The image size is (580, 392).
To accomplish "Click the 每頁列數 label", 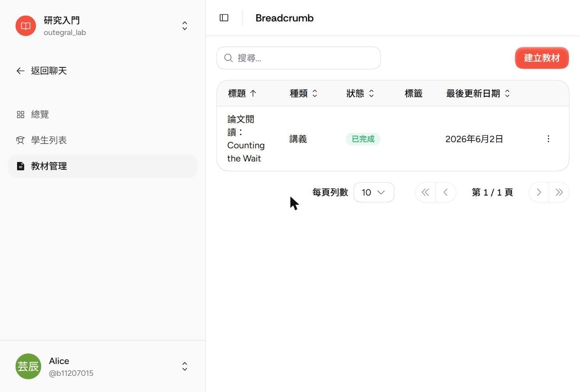I will pos(330,192).
